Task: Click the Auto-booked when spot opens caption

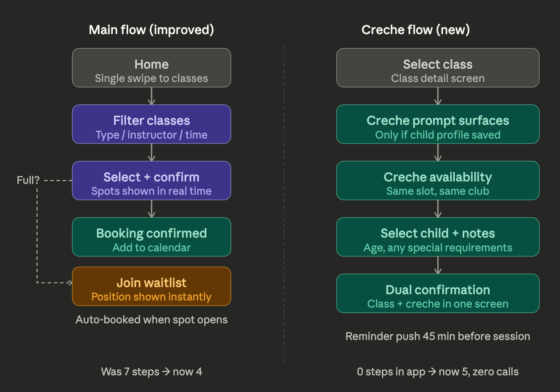Action: pos(151,320)
